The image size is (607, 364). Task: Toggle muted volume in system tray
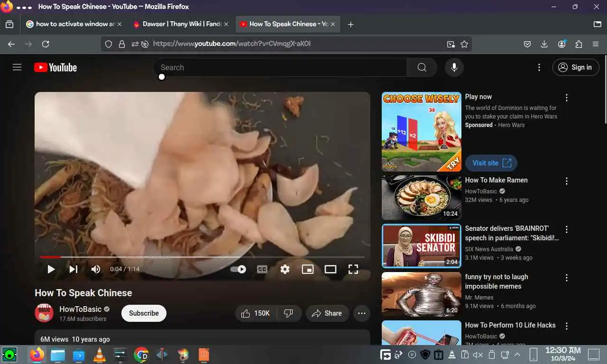(x=478, y=355)
